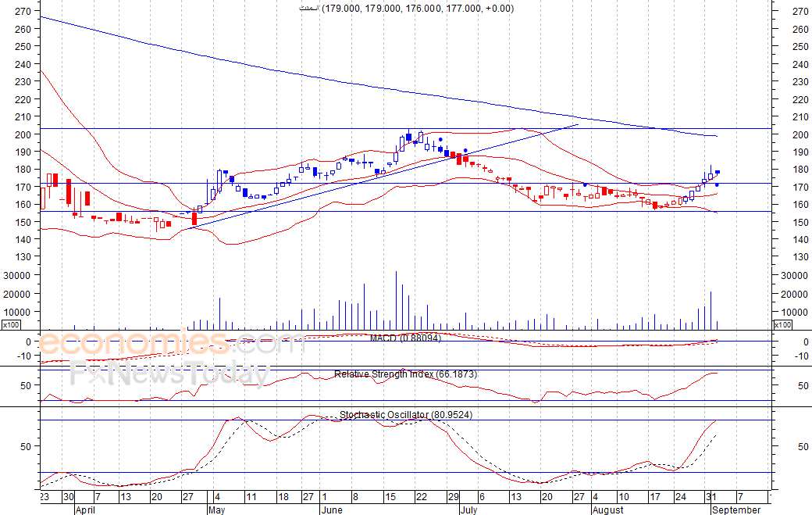
Task: Select the 250 value on the right price axis
Action: pyautogui.click(x=800, y=46)
